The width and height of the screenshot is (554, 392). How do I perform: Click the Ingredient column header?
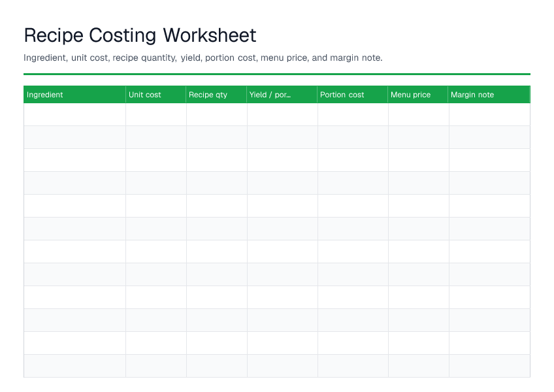(74, 94)
